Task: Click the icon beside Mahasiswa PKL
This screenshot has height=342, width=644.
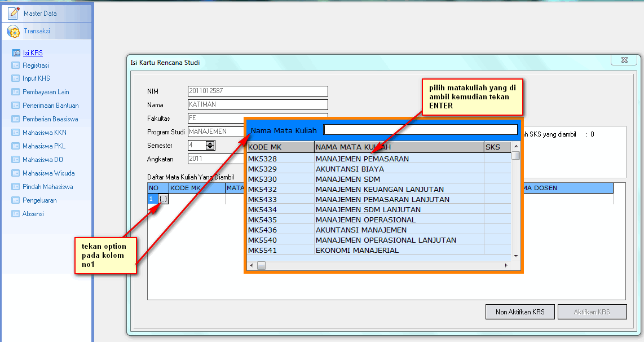Action: (x=16, y=146)
